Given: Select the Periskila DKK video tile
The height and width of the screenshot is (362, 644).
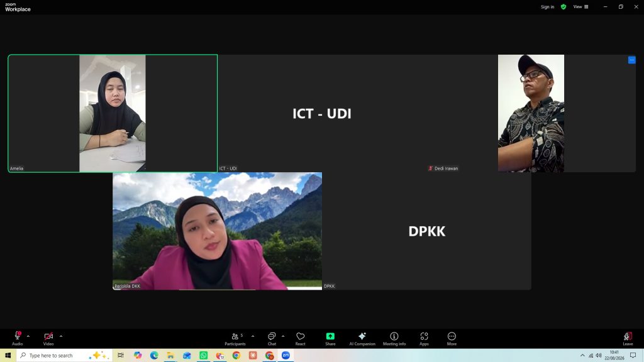Looking at the screenshot, I should click(x=217, y=231).
